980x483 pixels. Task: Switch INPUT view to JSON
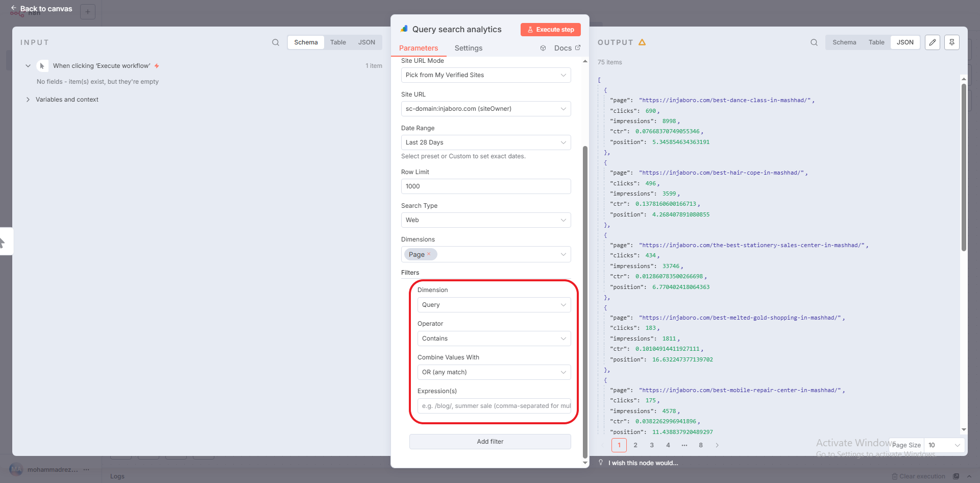coord(366,42)
